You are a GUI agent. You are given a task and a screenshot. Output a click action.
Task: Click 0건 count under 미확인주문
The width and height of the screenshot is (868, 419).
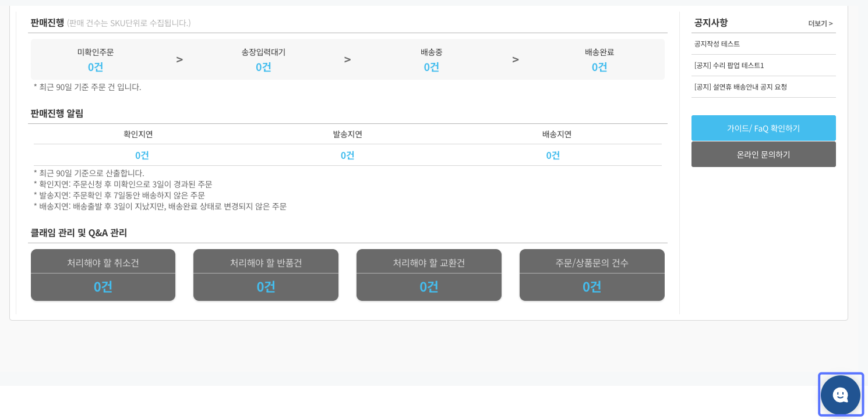click(x=96, y=67)
